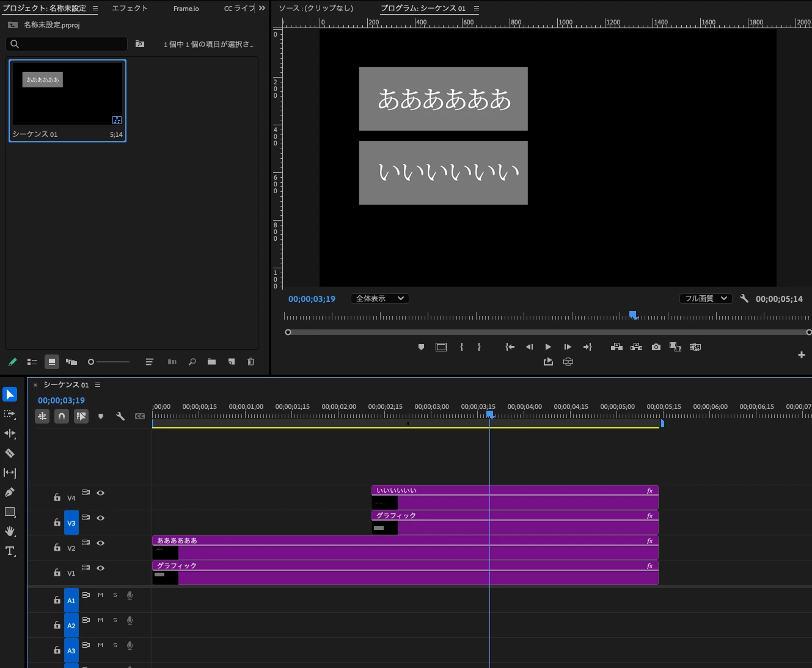Click the program monitor zoom scroll bar
812x668 pixels.
point(548,332)
